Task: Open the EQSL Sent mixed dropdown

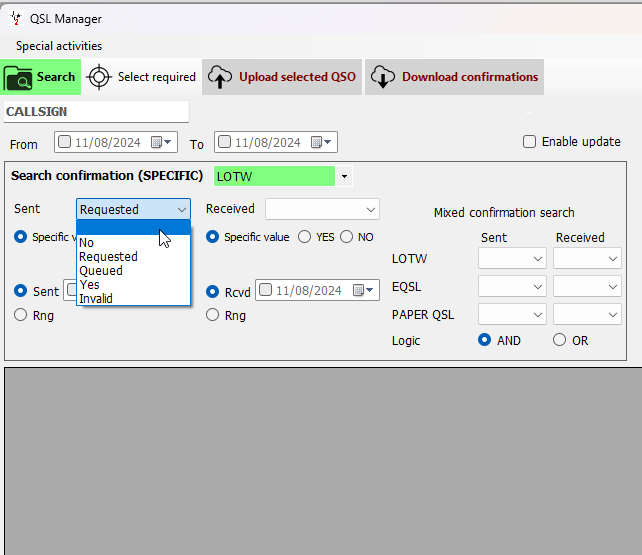Action: [x=512, y=287]
